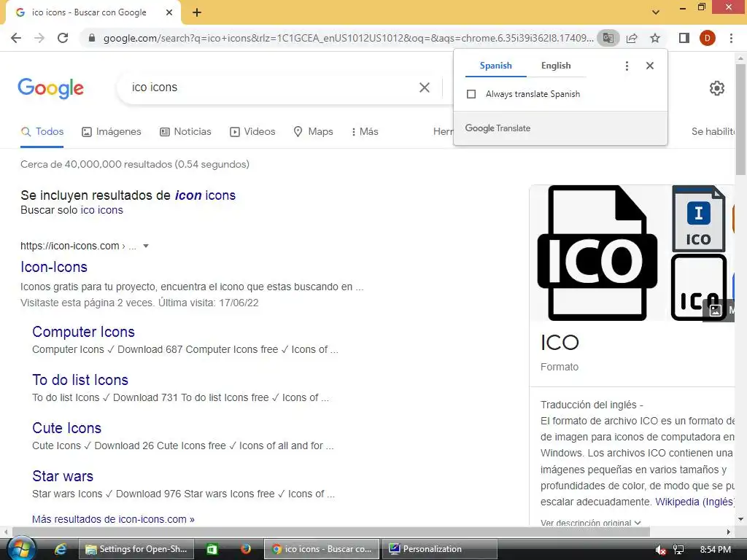Open the blue ICO file thumbnail
The height and width of the screenshot is (560, 747).
point(698,219)
